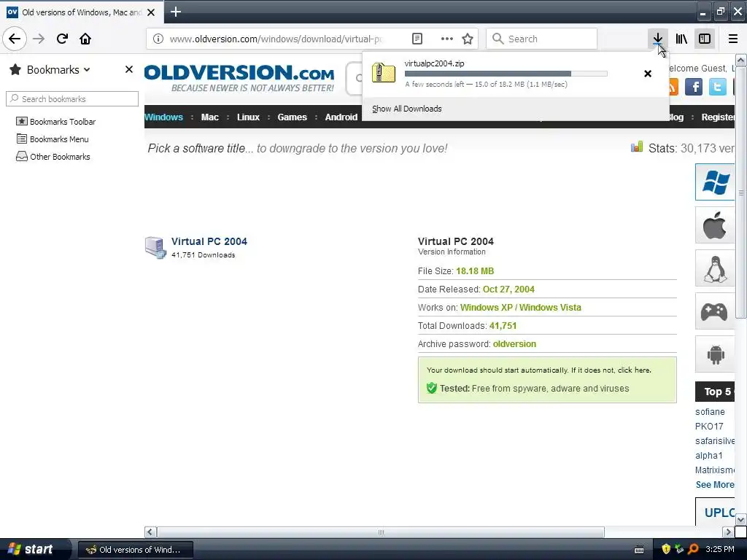Open user alpha1 in Top 5
This screenshot has height=560, width=747.
point(709,456)
